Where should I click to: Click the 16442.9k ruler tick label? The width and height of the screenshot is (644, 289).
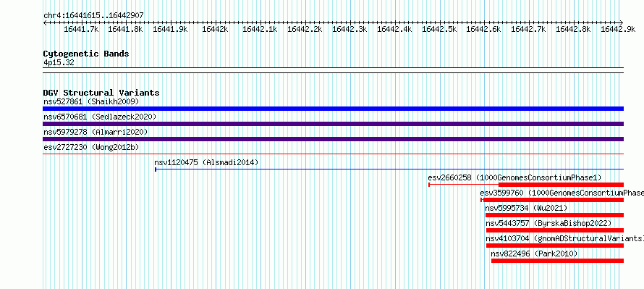point(618,29)
